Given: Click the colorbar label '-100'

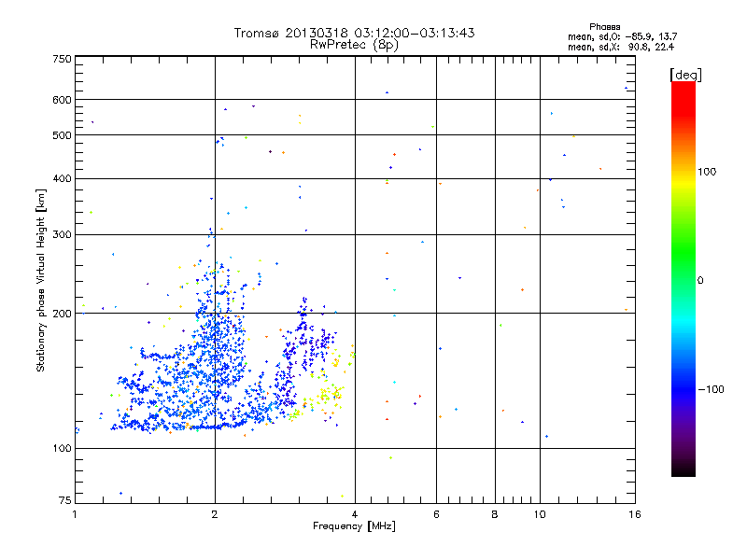Looking at the screenshot, I should [x=711, y=389].
